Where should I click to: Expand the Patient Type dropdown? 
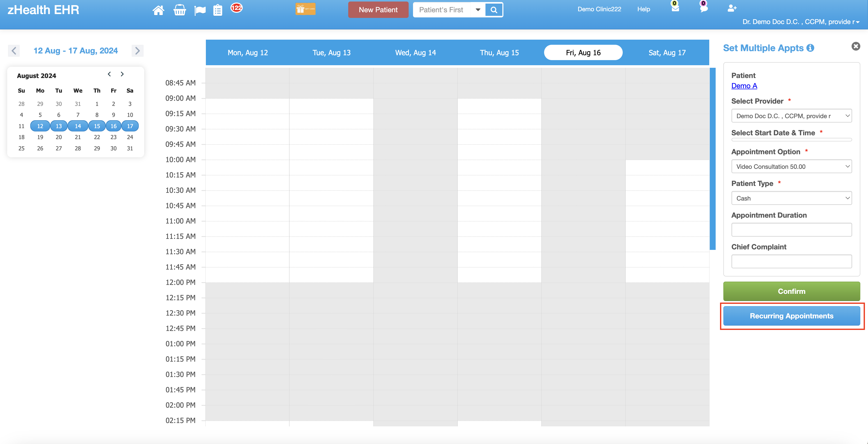pyautogui.click(x=791, y=198)
